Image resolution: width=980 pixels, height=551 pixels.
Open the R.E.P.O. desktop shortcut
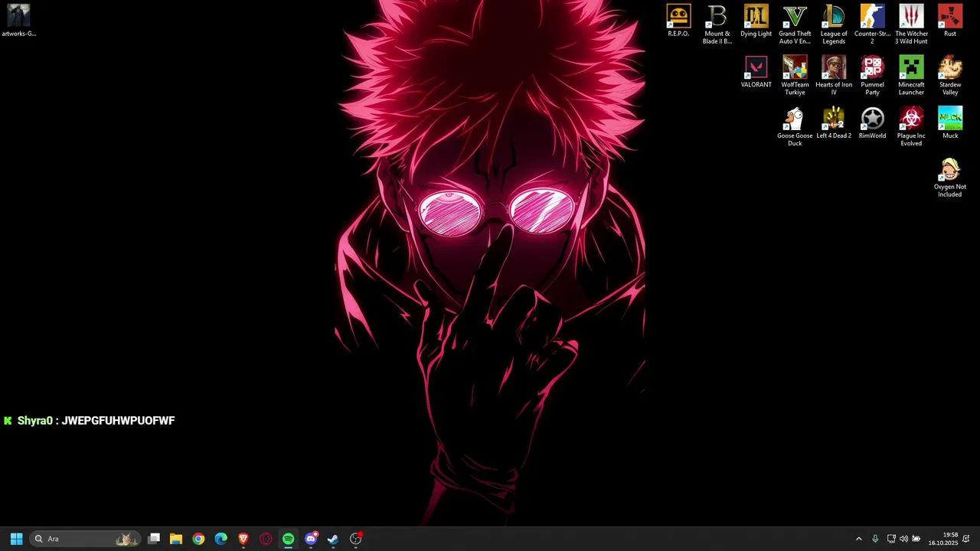[x=678, y=21]
